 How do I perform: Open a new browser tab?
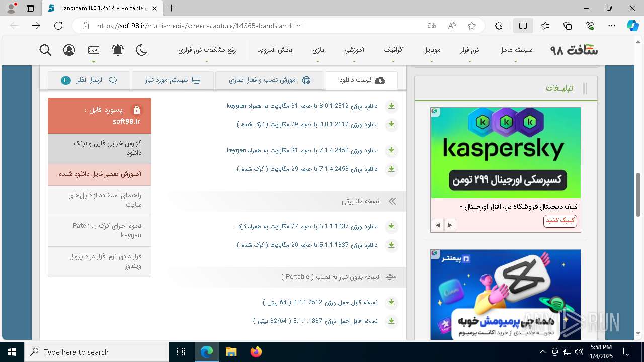tap(172, 8)
